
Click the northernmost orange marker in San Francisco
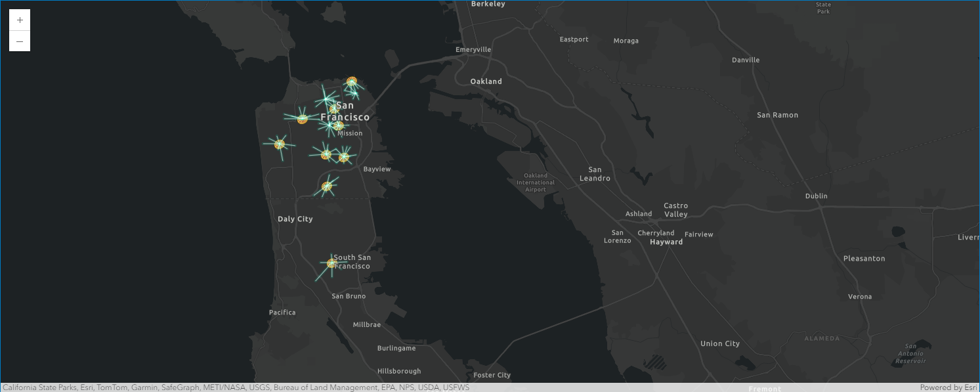pos(352,82)
